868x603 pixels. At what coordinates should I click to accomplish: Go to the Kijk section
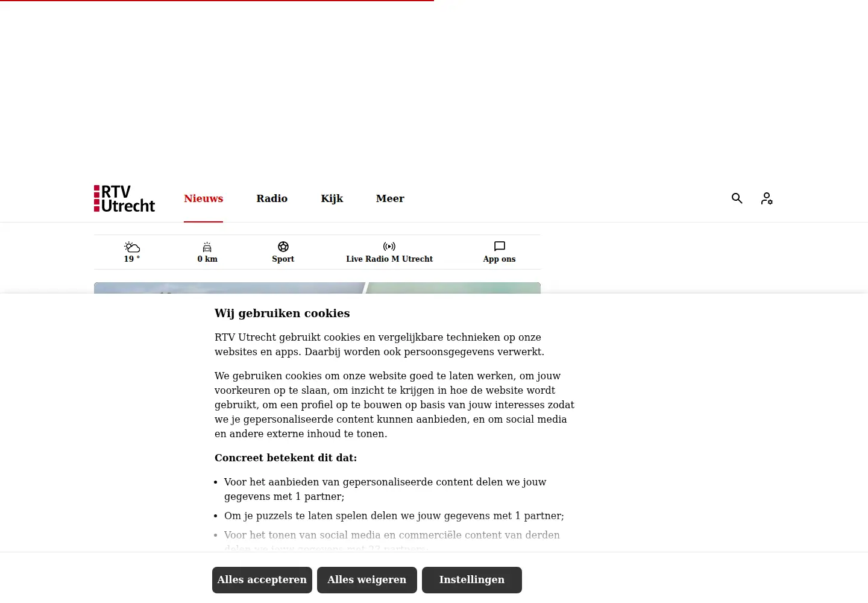[x=332, y=198]
